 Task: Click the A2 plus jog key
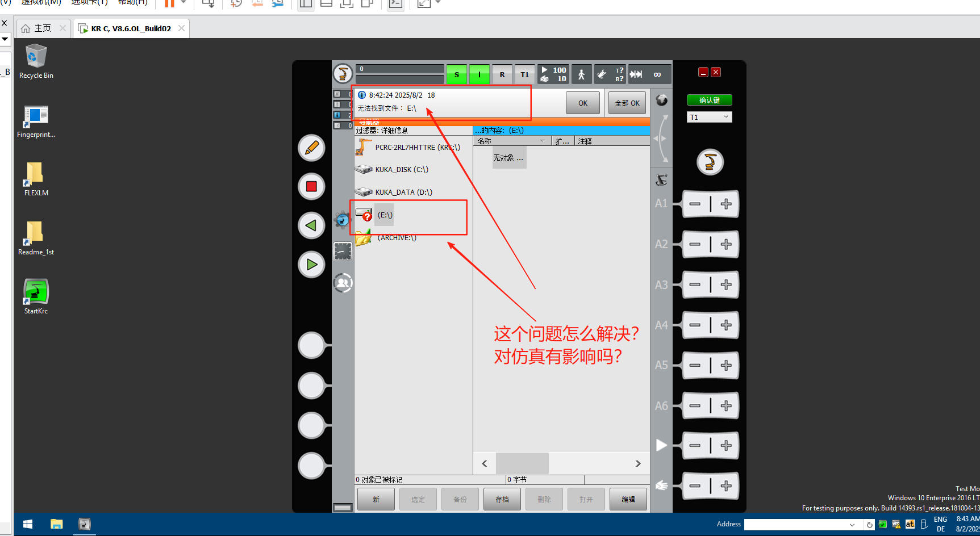coord(726,244)
